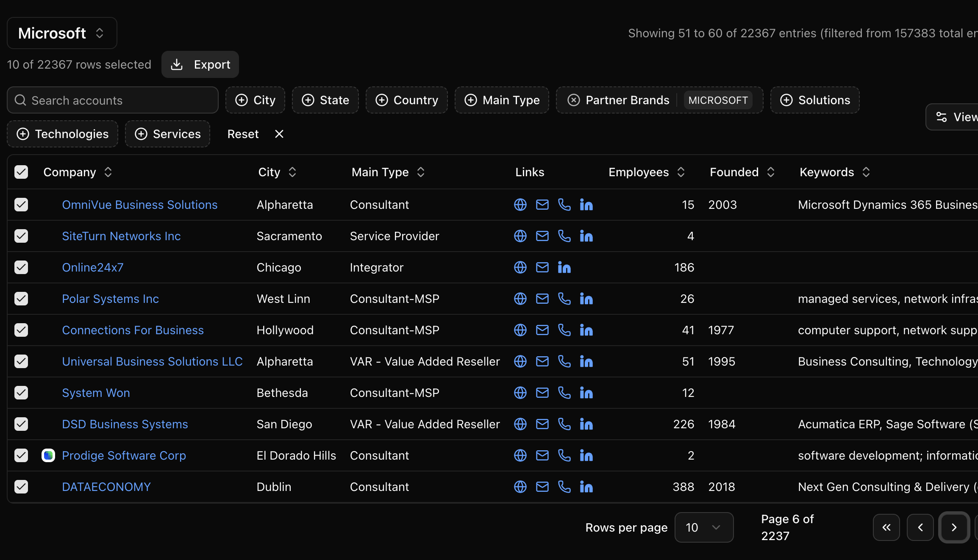Uncheck the System Won row checkbox
The image size is (978, 560).
[21, 393]
